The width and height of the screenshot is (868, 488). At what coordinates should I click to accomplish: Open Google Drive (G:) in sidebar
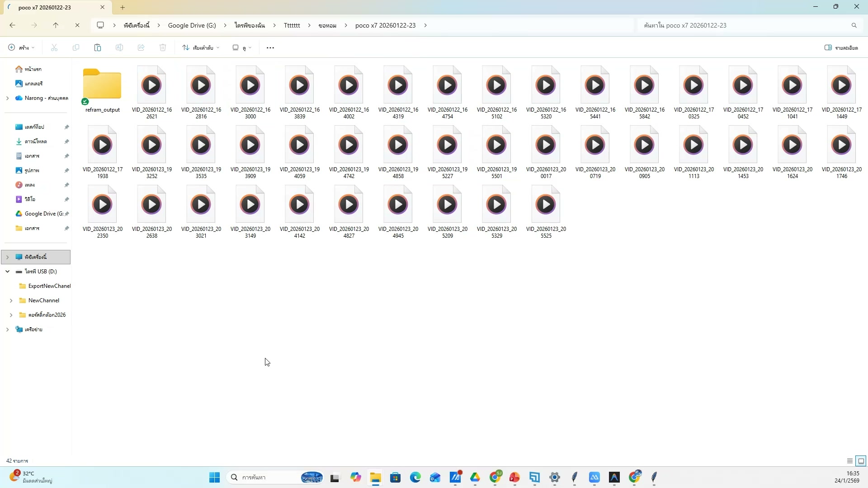pyautogui.click(x=43, y=214)
